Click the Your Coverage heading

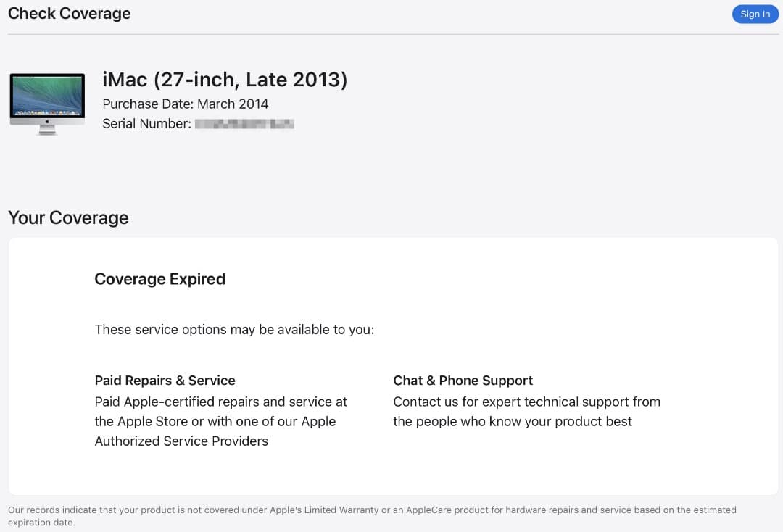coord(67,217)
